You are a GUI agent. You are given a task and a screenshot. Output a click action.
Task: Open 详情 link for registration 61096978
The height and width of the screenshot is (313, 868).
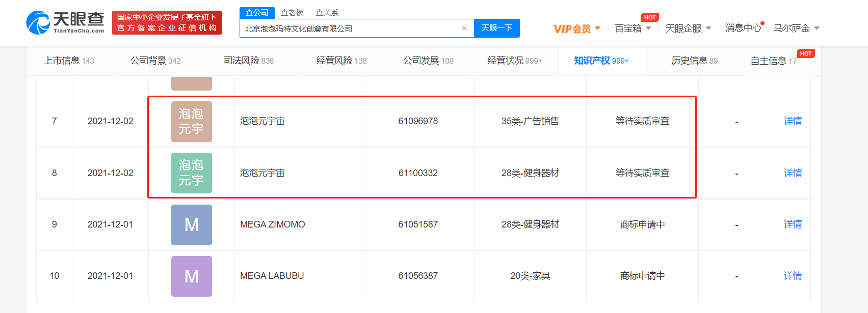click(x=793, y=121)
